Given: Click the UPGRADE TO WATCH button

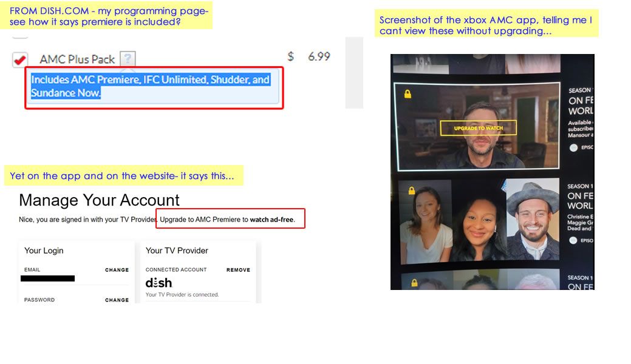Looking at the screenshot, I should 479,128.
